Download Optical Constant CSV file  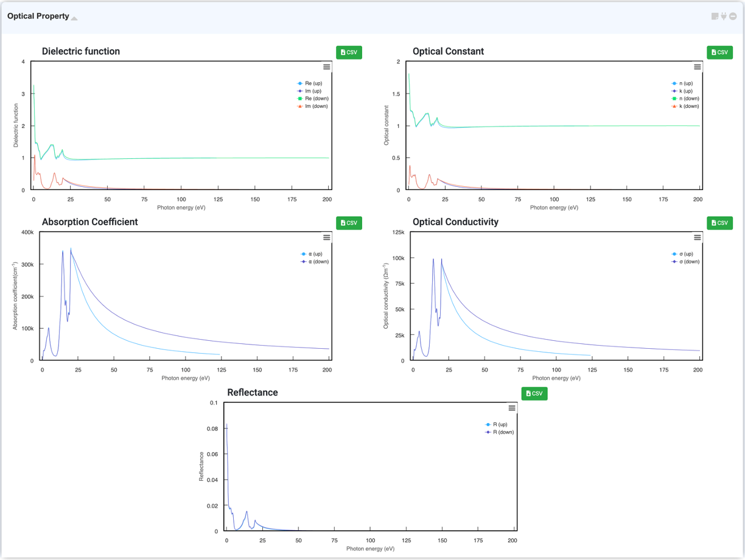(x=719, y=52)
